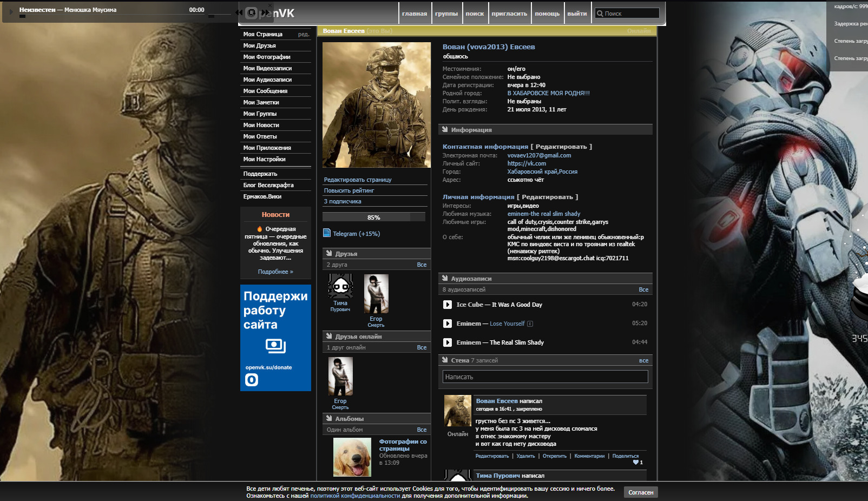
Task: Click the Telegram document icon
Action: coord(327,233)
